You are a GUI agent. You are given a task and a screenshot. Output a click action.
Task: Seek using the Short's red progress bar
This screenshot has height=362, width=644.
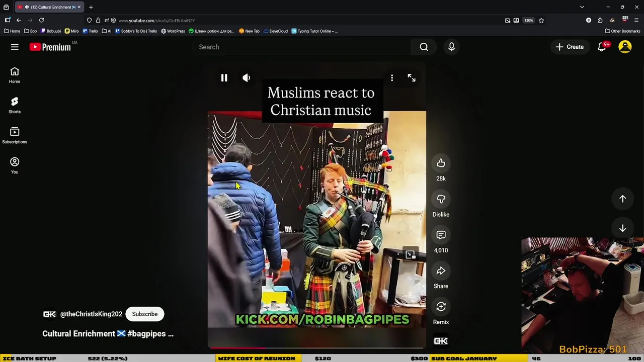(317, 347)
